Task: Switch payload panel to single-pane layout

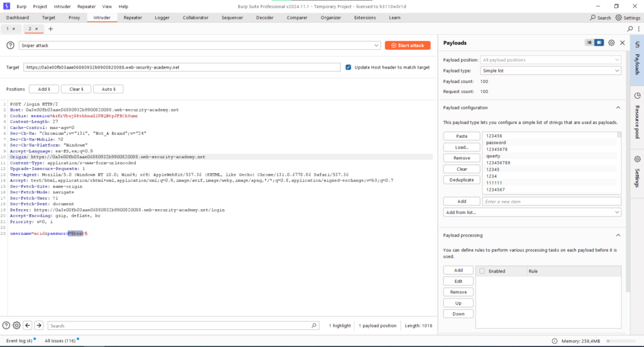Action: 589,43
